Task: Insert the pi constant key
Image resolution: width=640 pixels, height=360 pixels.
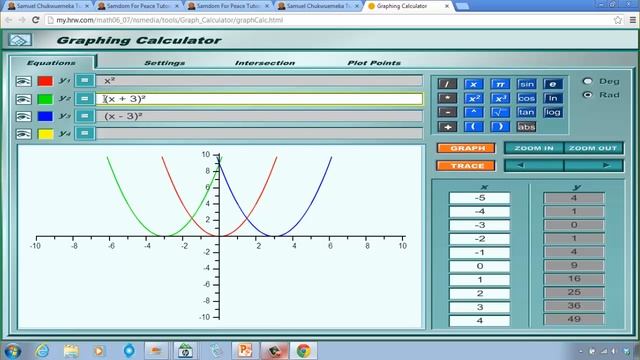Action: tap(500, 84)
